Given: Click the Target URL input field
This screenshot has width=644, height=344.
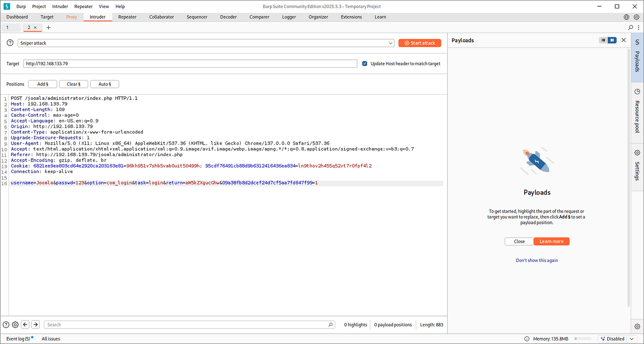Looking at the screenshot, I should (190, 64).
